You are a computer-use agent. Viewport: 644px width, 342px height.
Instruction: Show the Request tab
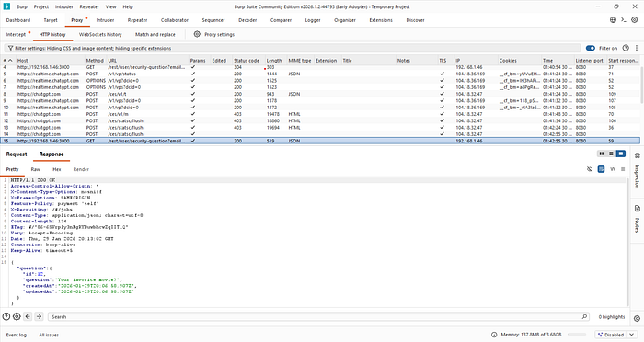pos(17,154)
